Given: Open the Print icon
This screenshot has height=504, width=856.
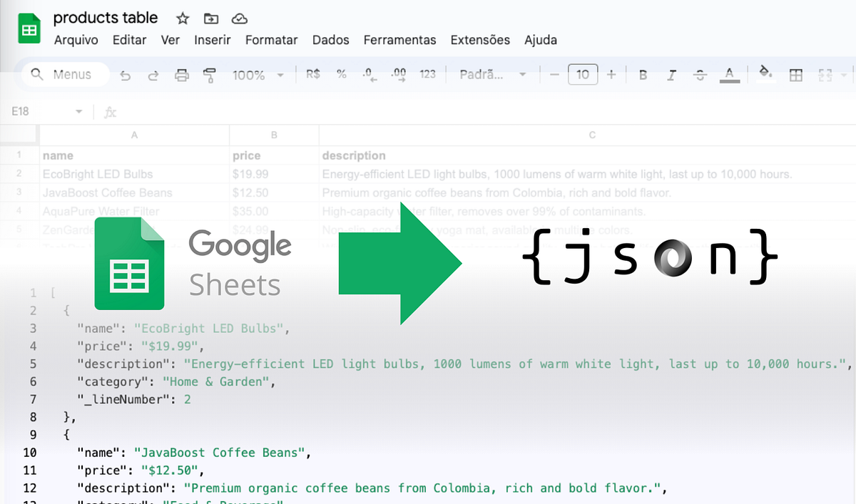Looking at the screenshot, I should [x=181, y=74].
